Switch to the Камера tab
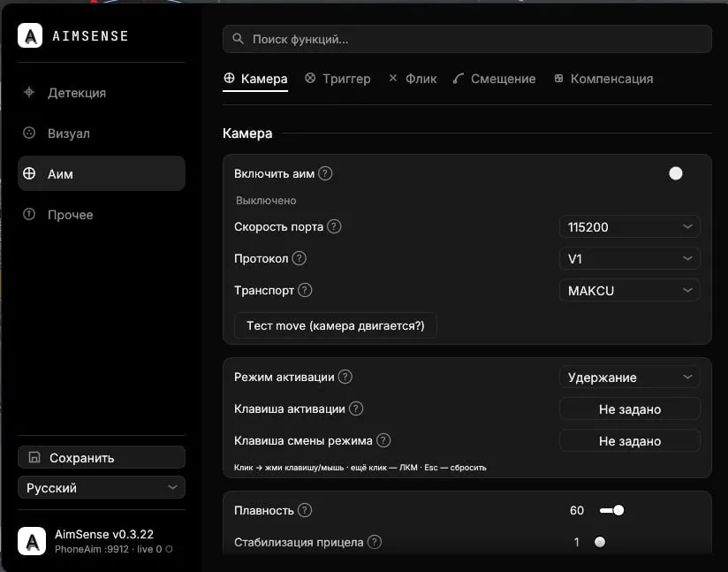This screenshot has height=572, width=728. [x=255, y=79]
